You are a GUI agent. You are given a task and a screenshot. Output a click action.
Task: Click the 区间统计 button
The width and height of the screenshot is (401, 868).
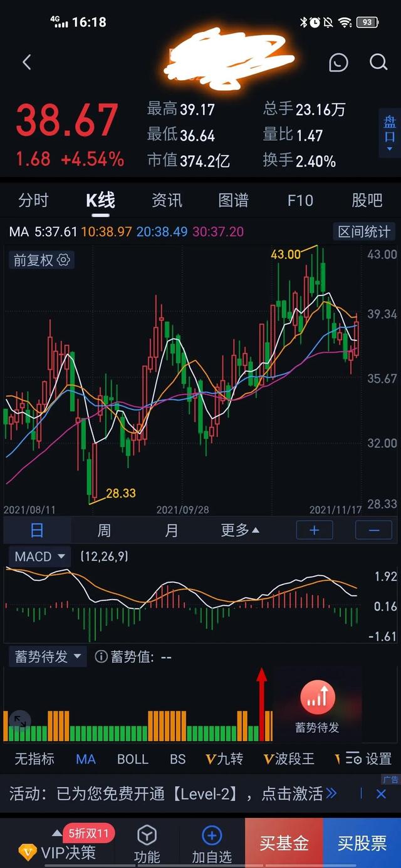364,232
